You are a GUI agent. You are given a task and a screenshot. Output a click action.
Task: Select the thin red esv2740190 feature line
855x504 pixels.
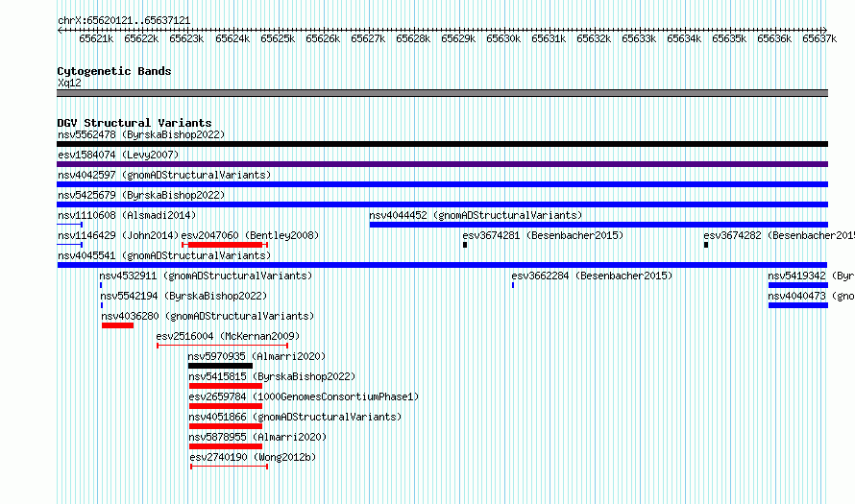(229, 467)
